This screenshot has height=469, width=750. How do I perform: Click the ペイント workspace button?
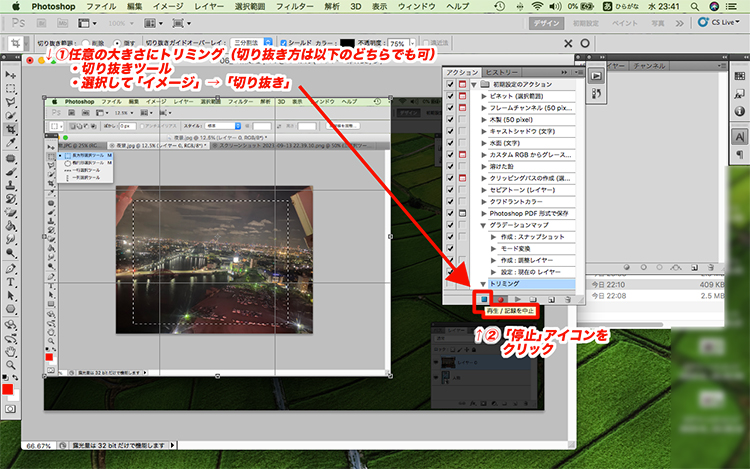[625, 23]
